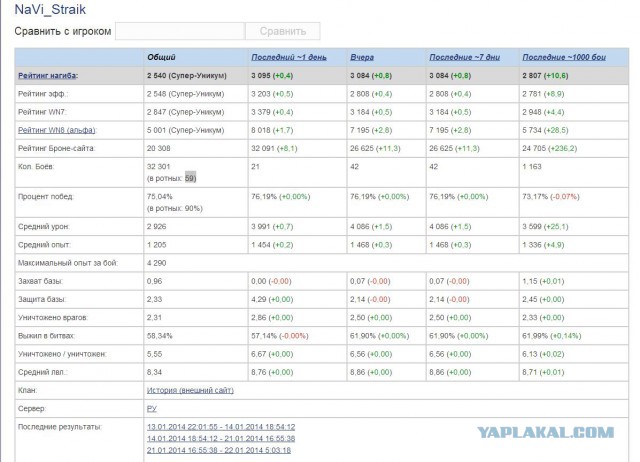Click the Рейтинг Броне-сайта row label
Image resolution: width=640 pixels, height=462 pixels.
(57, 148)
